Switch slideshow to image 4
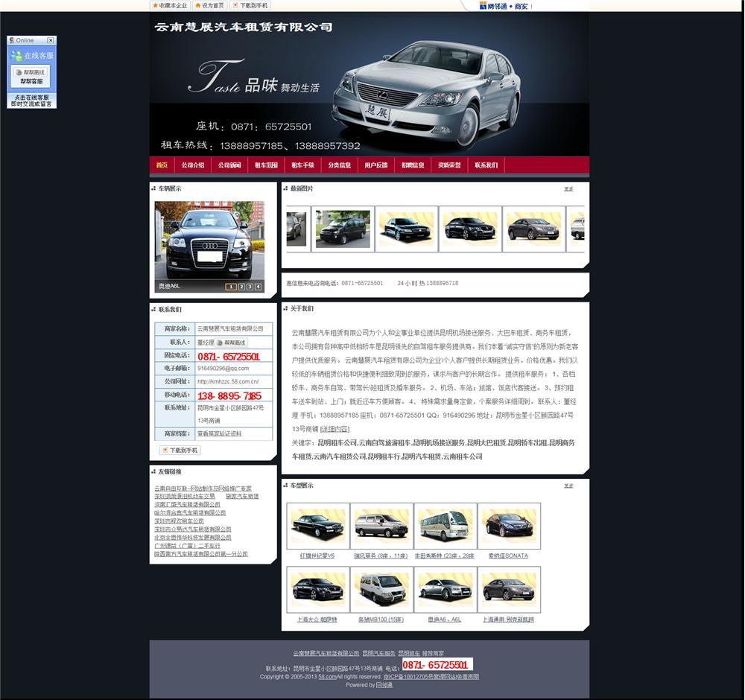Viewport: 745px width, 700px height. (259, 287)
